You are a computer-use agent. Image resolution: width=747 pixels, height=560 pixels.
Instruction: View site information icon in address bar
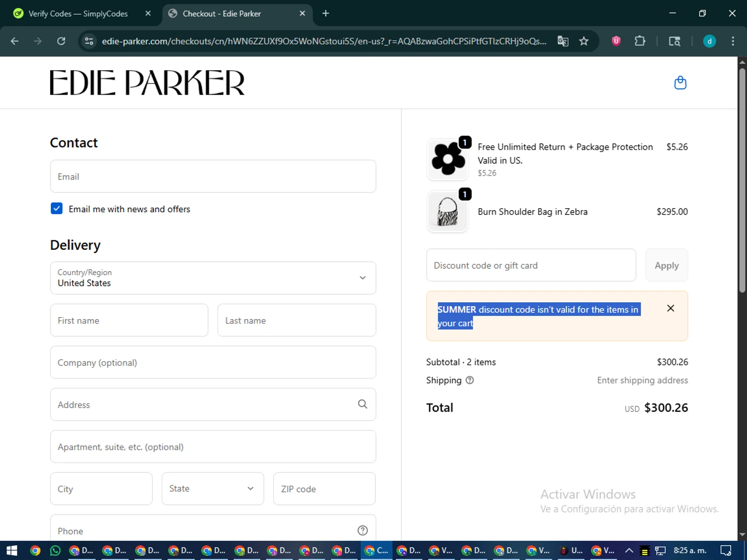point(89,41)
